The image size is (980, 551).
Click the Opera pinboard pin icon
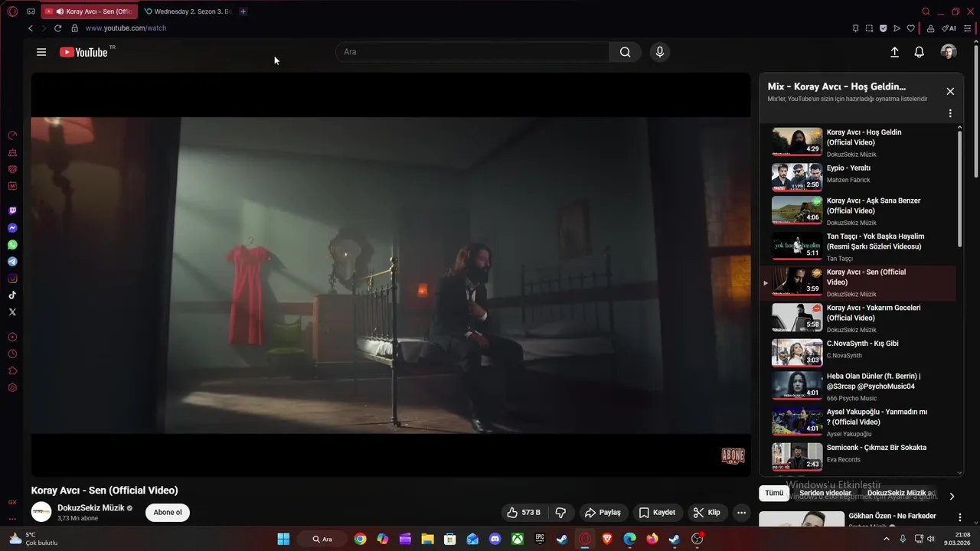click(855, 28)
